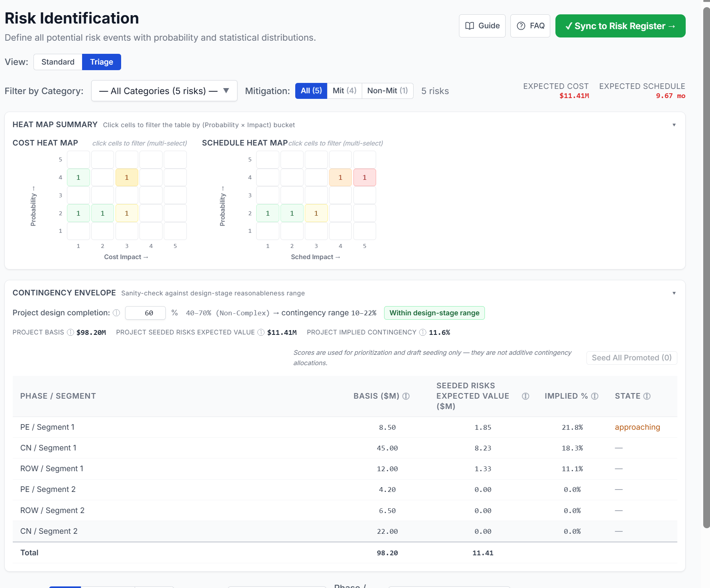Image resolution: width=710 pixels, height=588 pixels.
Task: Click the CN / Segment 2 row label
Action: pyautogui.click(x=49, y=531)
